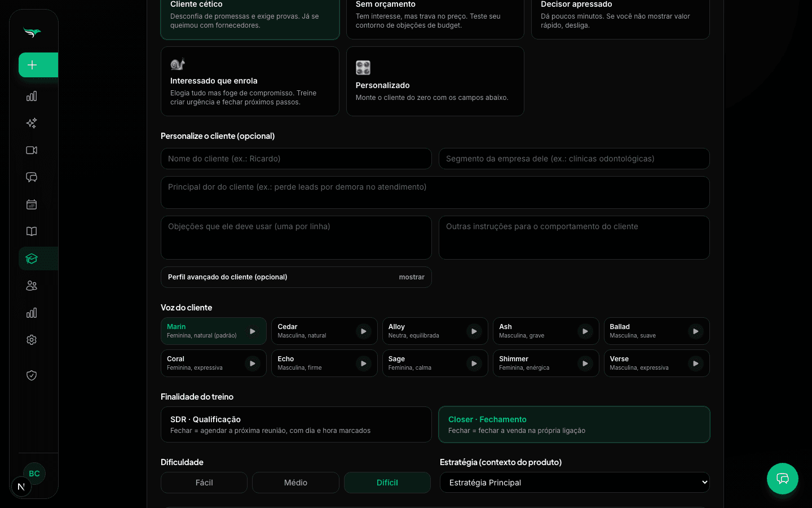Image resolution: width=812 pixels, height=508 pixels.
Task: Click the Objeções textarea
Action: pos(296,238)
